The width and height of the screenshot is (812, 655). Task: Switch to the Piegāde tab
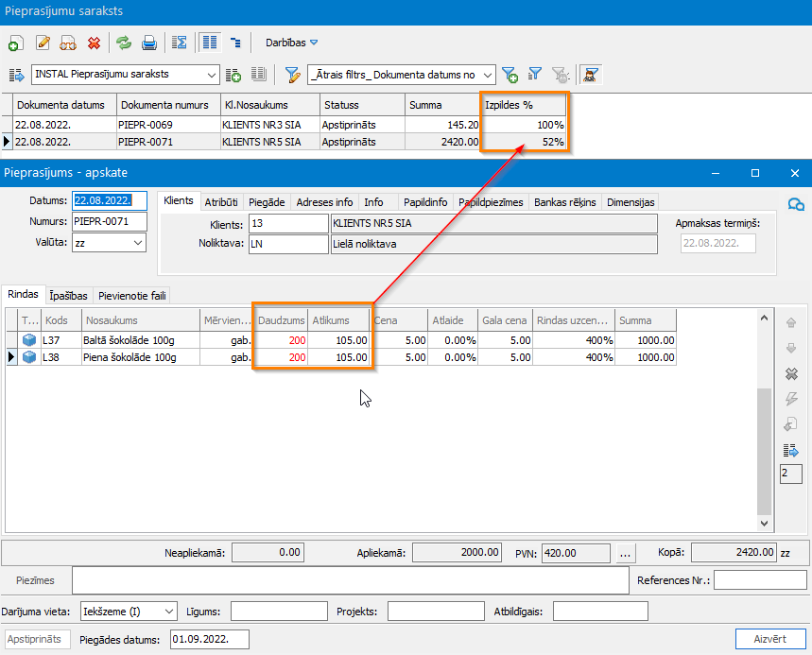tap(267, 201)
